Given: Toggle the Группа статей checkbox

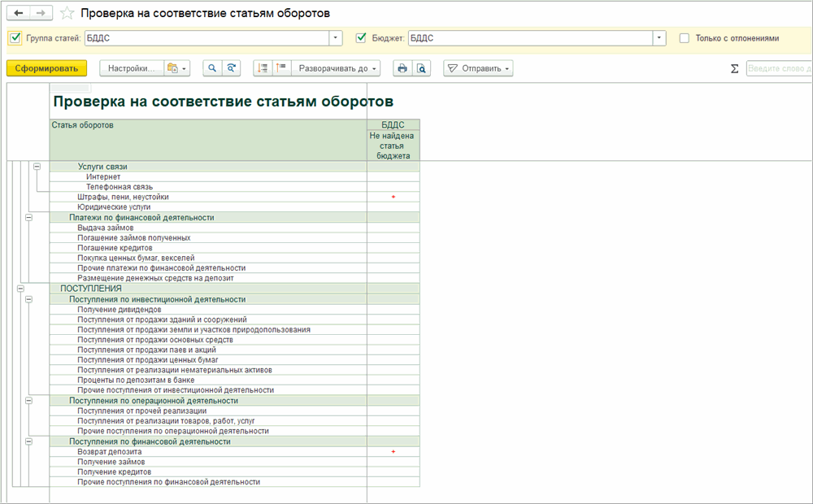Looking at the screenshot, I should (x=15, y=38).
